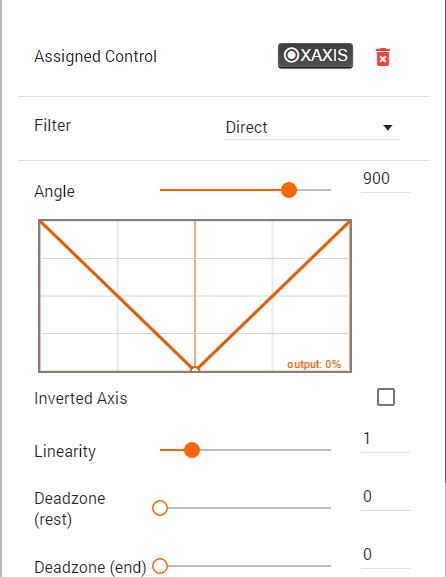The image size is (446, 577).
Task: Click the XAXIS assigned control badge
Action: [x=315, y=56]
